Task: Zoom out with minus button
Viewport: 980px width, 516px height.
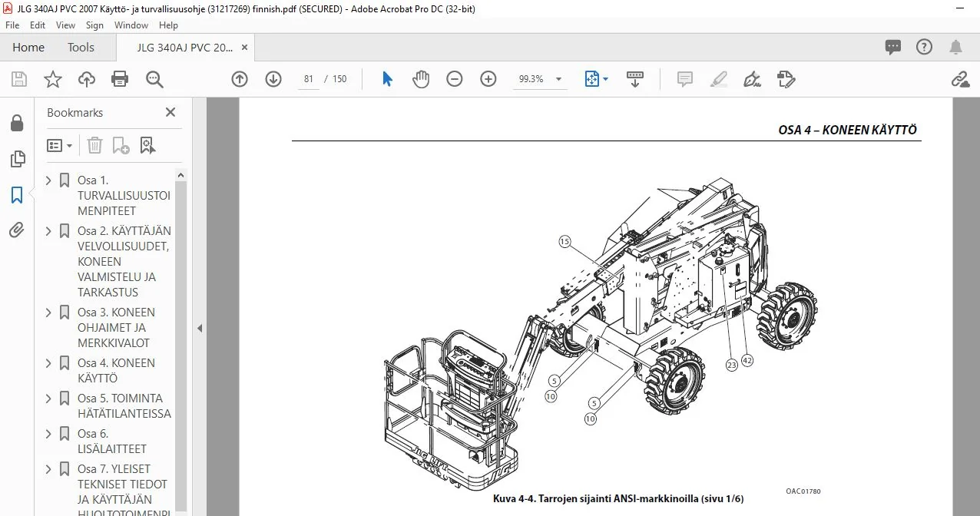Action: pos(455,79)
